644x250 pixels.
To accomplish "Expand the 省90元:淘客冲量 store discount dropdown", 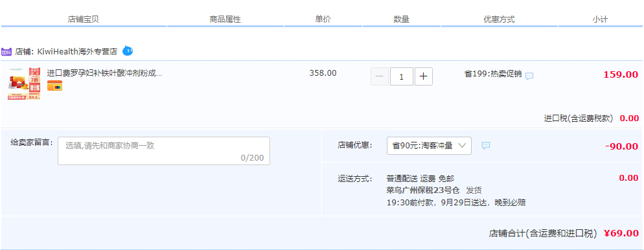I will pyautogui.click(x=429, y=145).
